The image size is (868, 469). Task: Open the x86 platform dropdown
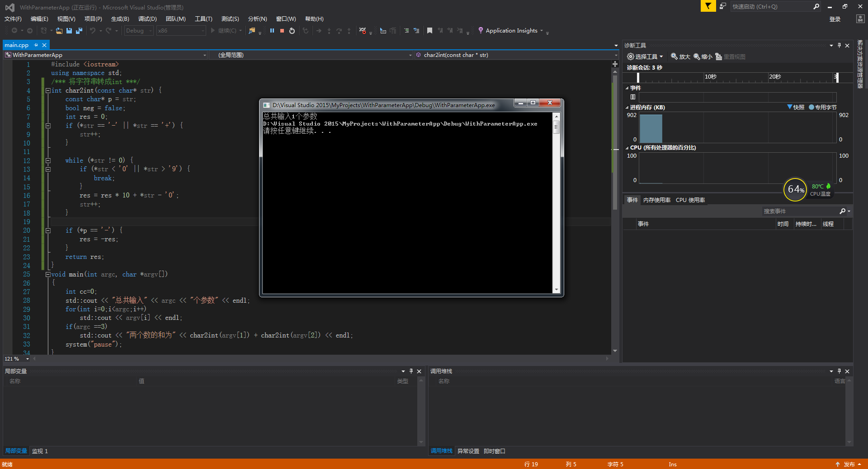click(x=203, y=30)
